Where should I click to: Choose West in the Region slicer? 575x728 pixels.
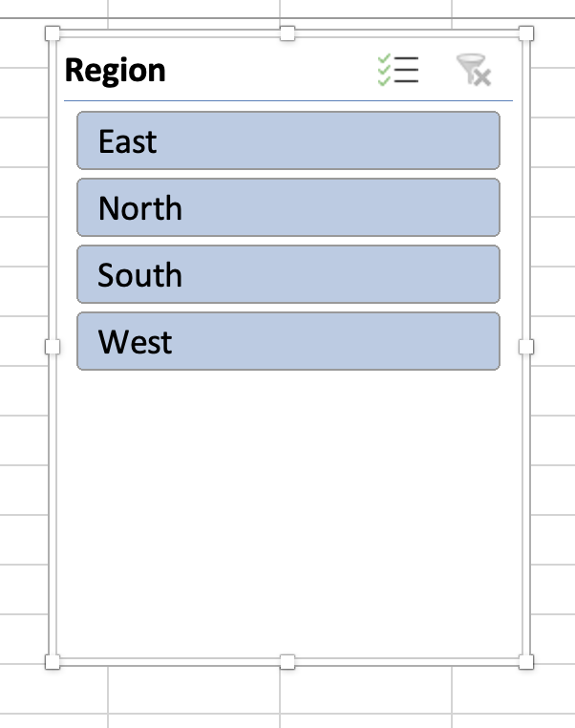pyautogui.click(x=287, y=342)
